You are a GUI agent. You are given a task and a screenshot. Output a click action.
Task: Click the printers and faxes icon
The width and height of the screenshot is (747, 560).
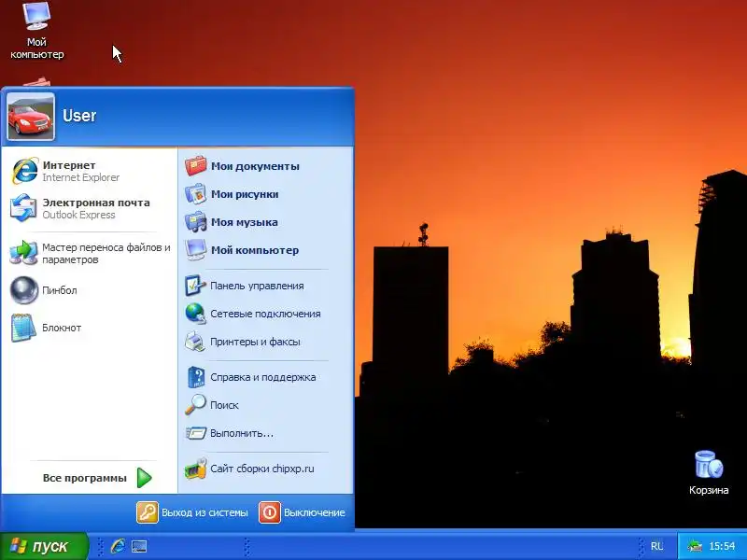tap(195, 342)
